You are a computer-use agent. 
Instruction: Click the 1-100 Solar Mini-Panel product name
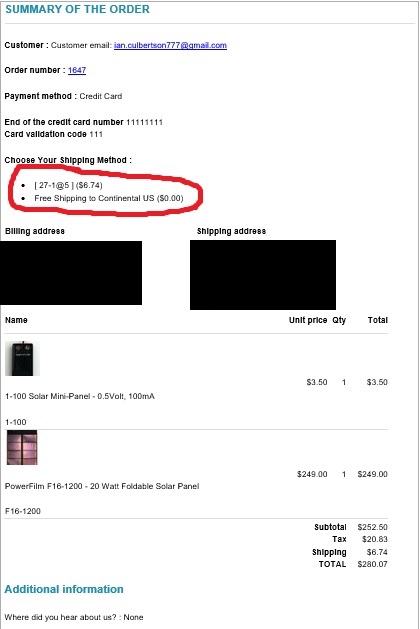(80, 396)
